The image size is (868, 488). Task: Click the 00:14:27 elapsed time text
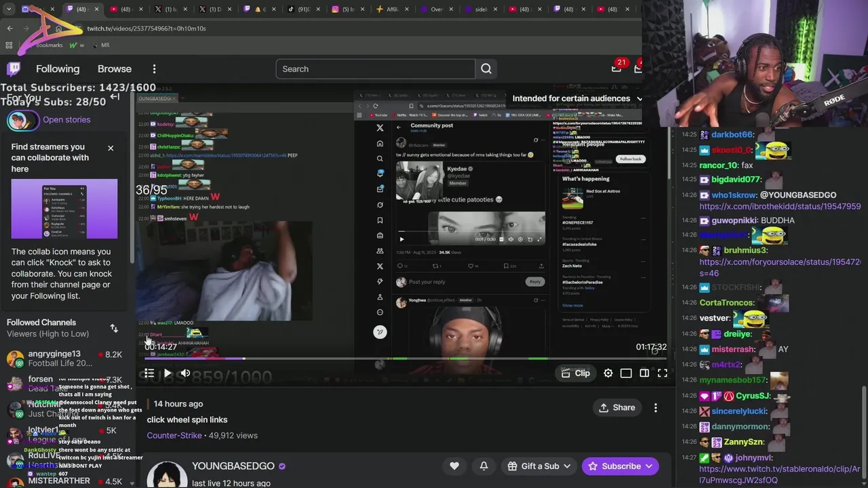coord(161,347)
